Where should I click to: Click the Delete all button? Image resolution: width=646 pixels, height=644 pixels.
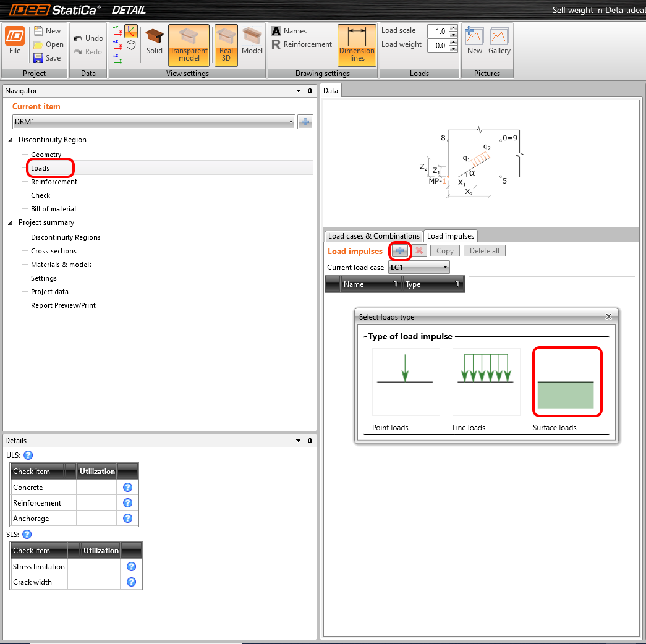(485, 250)
